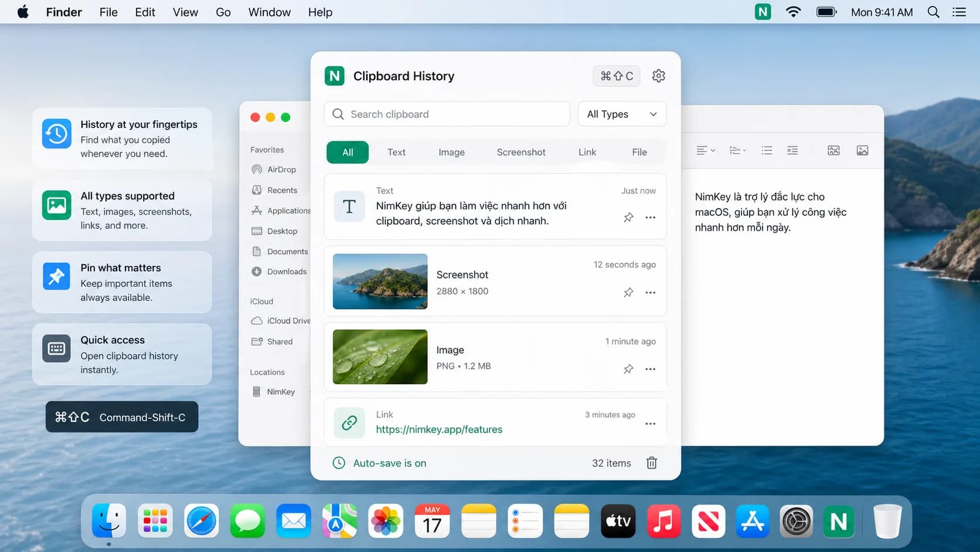Launch Mail from the Dock
Viewport: 980px width, 552px height.
coord(294,521)
